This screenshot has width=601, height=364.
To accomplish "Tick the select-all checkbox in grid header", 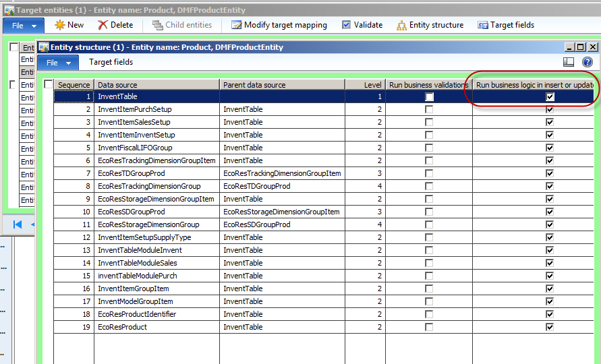I will coord(48,85).
